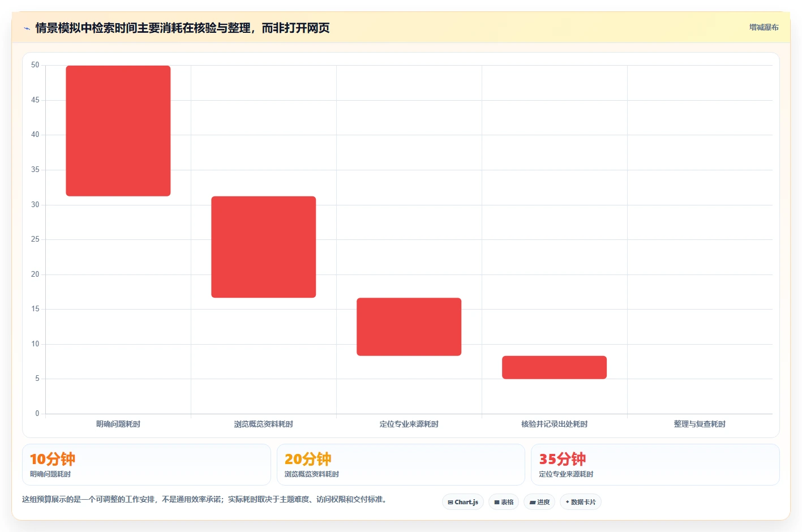802x532 pixels.
Task: Click the x-axis label 核验并记录出处耗时
Action: tap(555, 424)
